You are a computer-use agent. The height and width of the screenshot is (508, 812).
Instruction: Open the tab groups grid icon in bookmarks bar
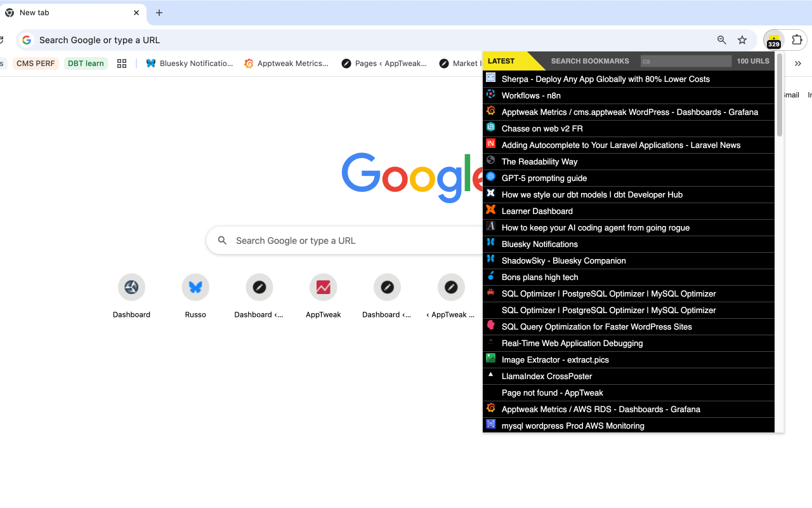click(122, 63)
